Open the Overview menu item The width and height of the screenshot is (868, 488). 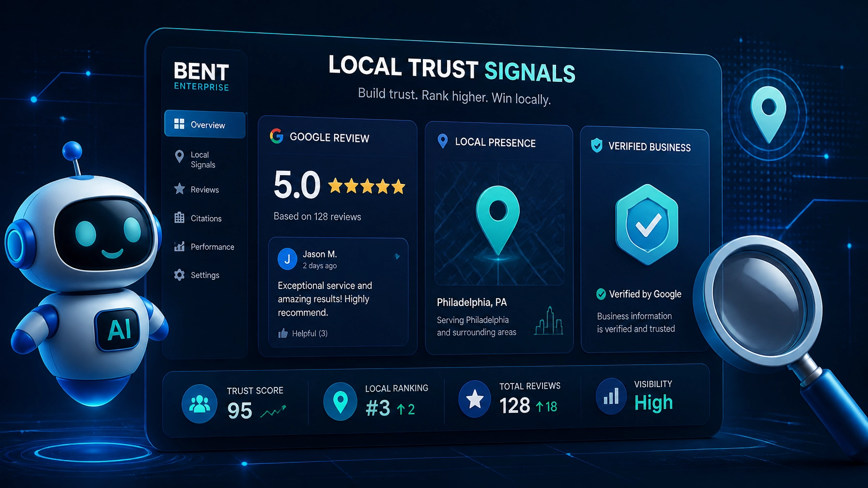coord(205,124)
